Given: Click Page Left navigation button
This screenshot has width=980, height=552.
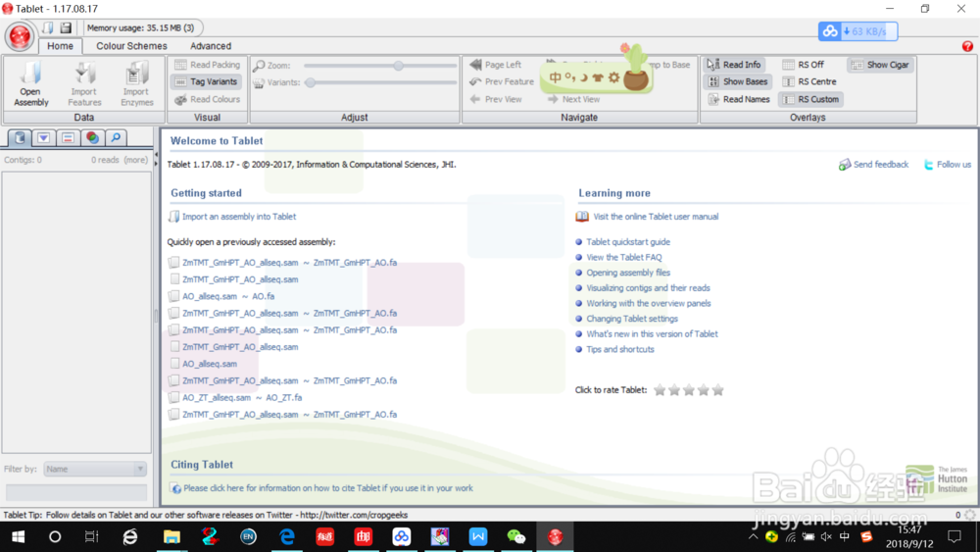Looking at the screenshot, I should click(496, 65).
